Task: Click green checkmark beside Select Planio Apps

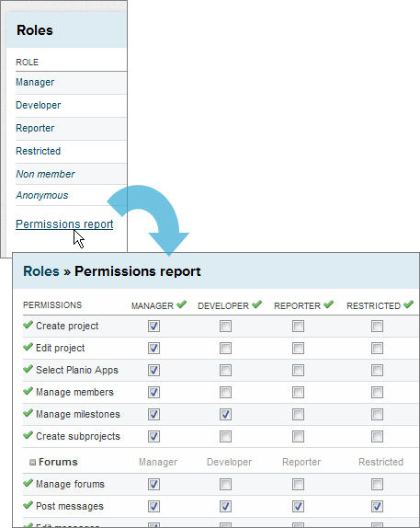Action: (x=28, y=369)
